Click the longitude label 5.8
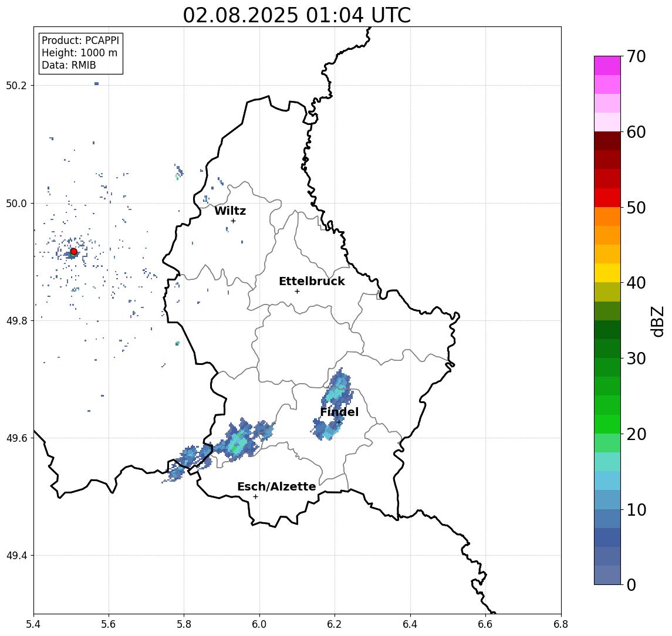672x636 pixels. click(184, 624)
